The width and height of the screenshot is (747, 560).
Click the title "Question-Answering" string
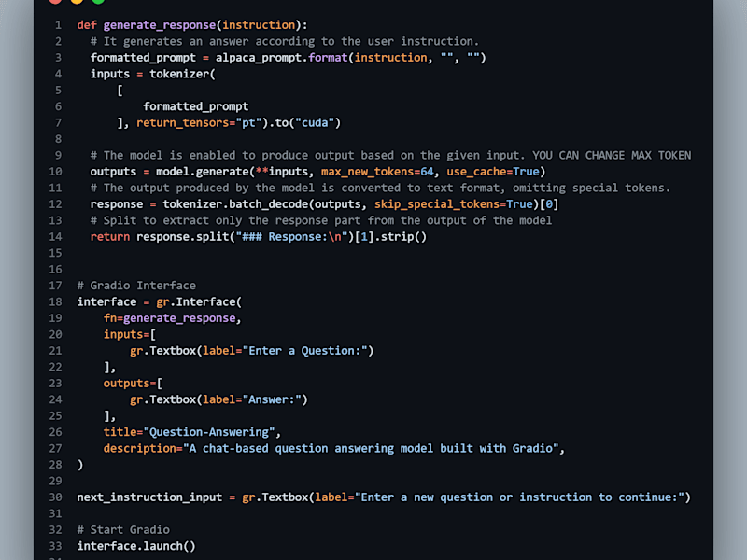point(209,432)
